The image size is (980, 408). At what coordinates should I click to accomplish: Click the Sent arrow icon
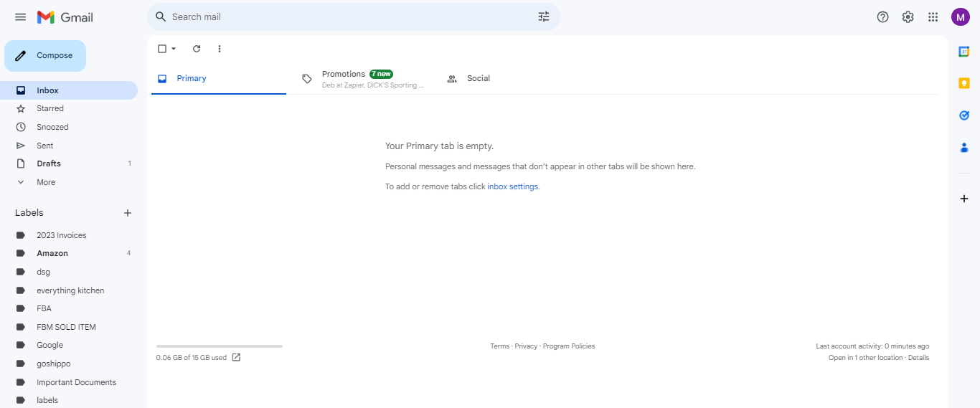tap(21, 146)
